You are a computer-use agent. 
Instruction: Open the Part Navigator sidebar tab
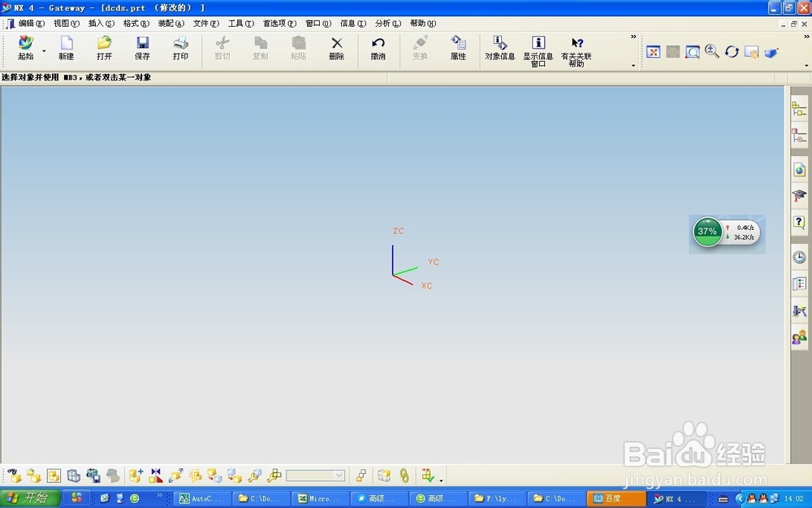tap(799, 136)
